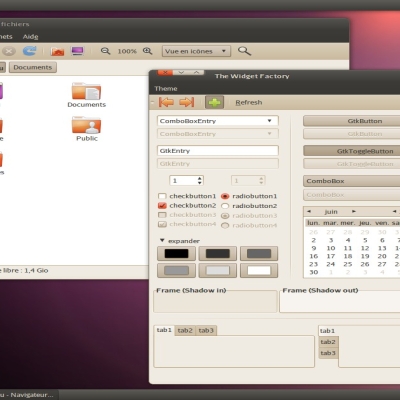Switch to tab2 in vertical notebook

click(328, 342)
